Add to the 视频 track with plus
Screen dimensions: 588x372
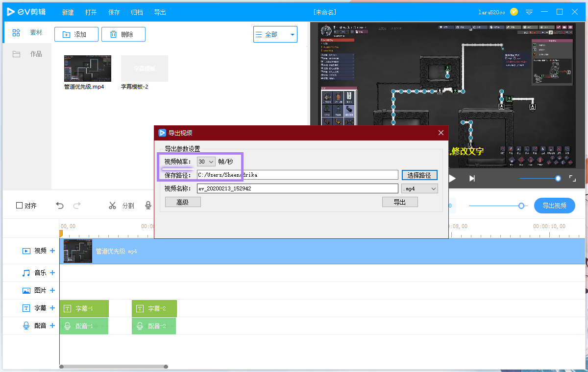point(52,251)
